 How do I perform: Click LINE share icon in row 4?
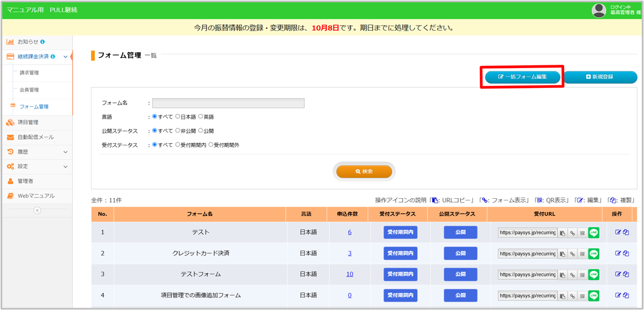[x=594, y=296]
